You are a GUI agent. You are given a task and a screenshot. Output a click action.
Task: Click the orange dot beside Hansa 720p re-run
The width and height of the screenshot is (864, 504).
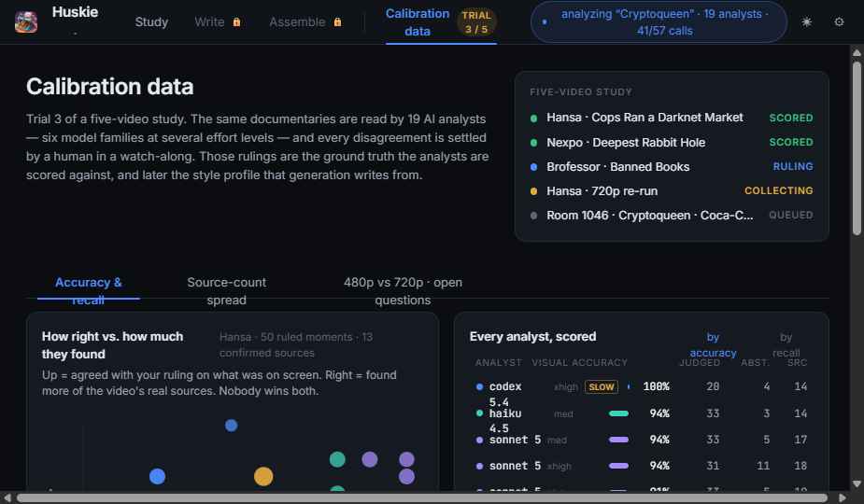(x=533, y=191)
